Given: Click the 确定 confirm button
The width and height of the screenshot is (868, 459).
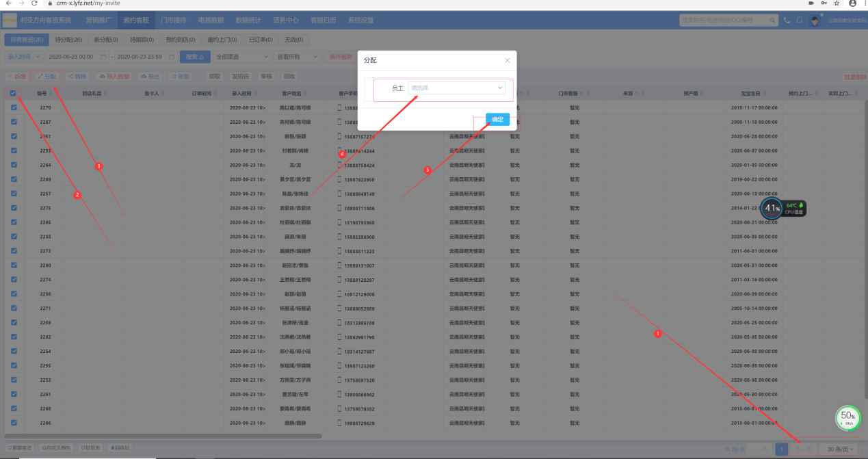Looking at the screenshot, I should coord(497,119).
